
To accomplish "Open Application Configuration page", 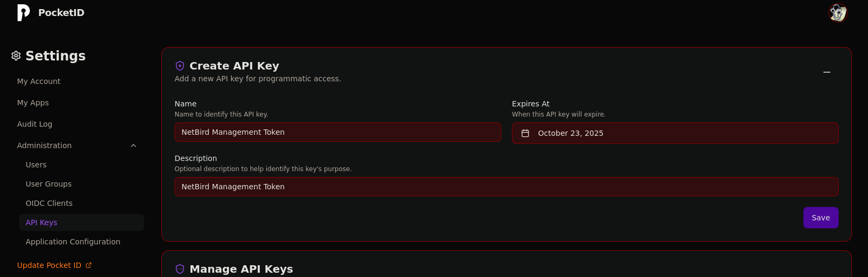I will point(73,242).
